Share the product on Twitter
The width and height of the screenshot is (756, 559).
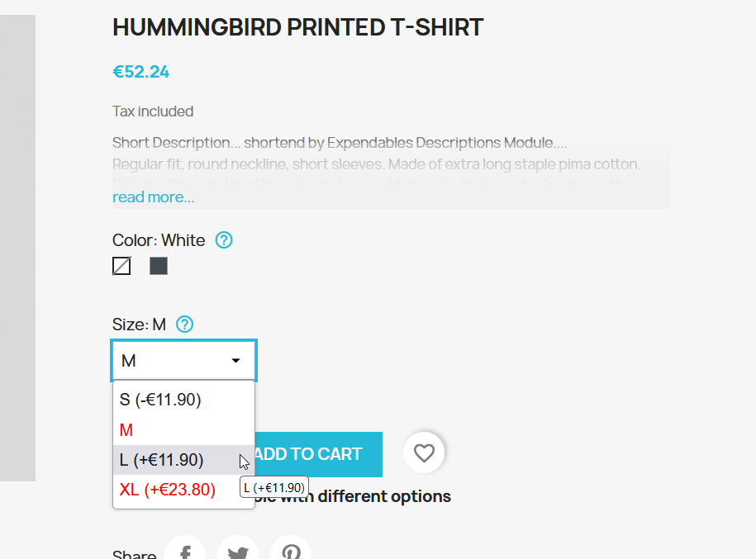pos(238,552)
